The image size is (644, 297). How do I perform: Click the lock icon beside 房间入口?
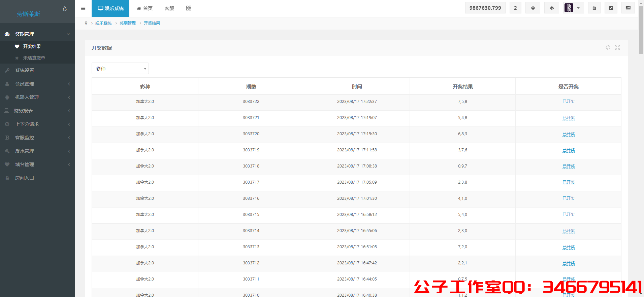(7, 178)
